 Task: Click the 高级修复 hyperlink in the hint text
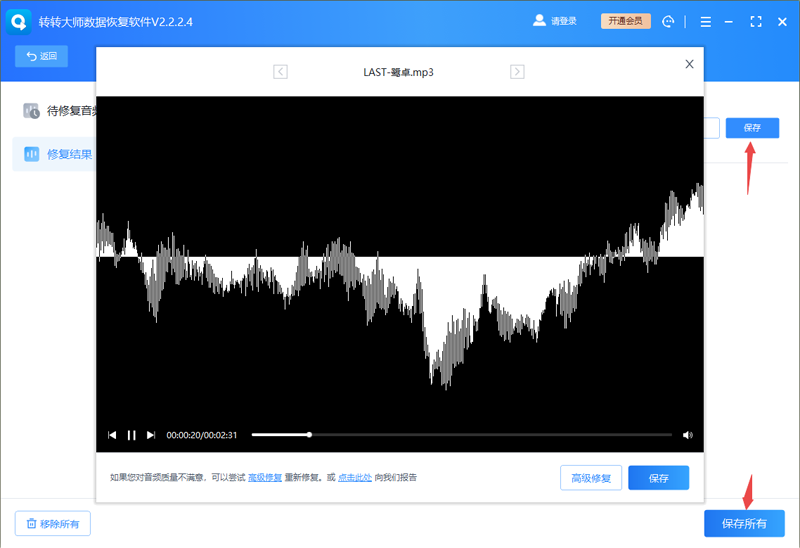tap(265, 478)
